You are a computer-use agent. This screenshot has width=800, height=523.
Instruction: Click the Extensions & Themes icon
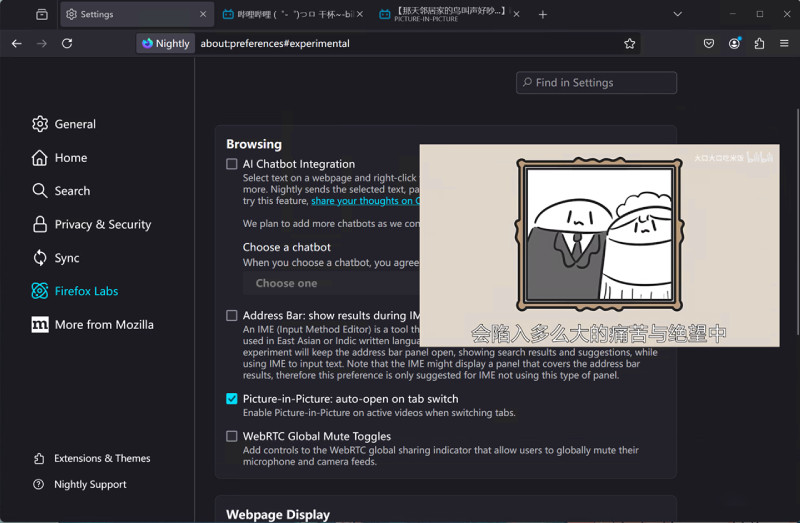[39, 458]
